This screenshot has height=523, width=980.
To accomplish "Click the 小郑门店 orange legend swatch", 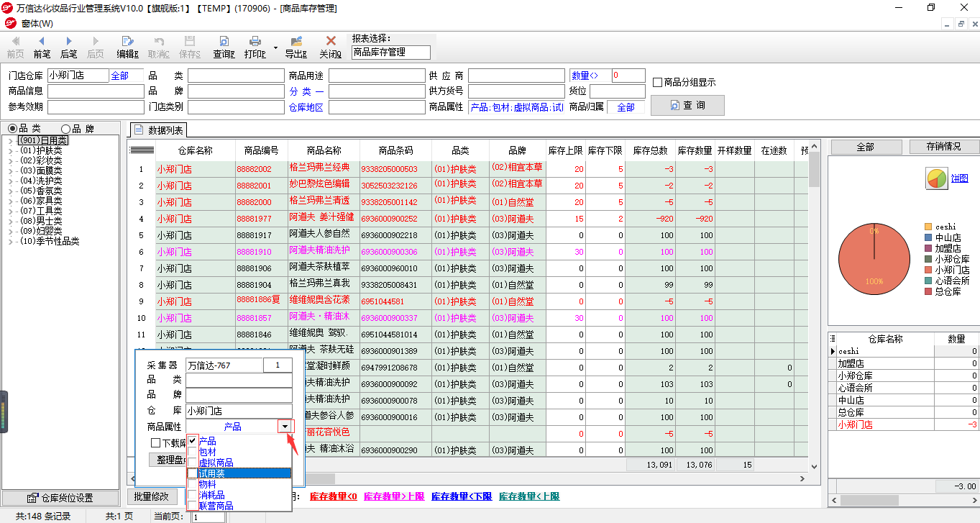I will point(928,270).
